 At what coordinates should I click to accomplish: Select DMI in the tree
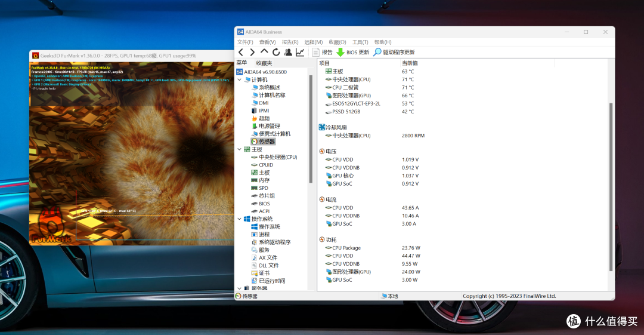pos(260,103)
